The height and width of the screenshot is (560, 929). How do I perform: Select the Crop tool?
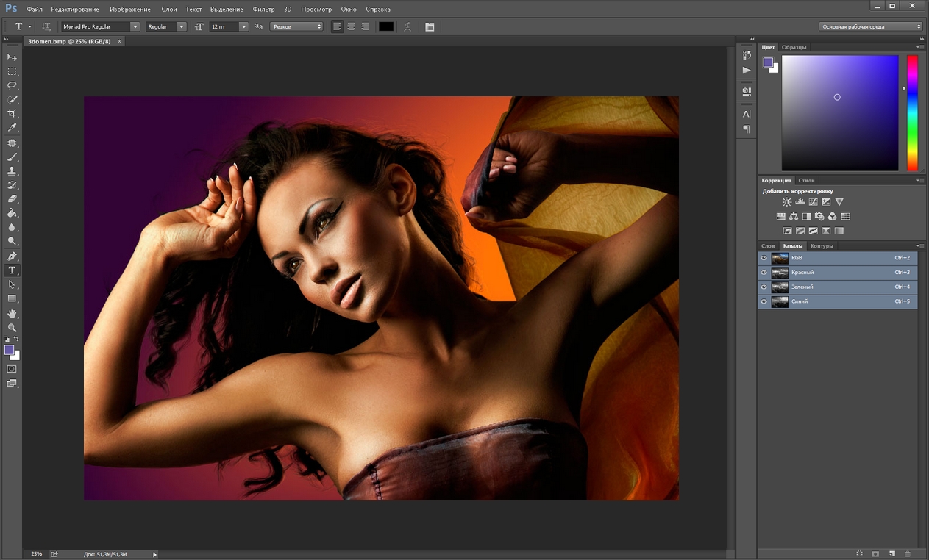pos(12,114)
